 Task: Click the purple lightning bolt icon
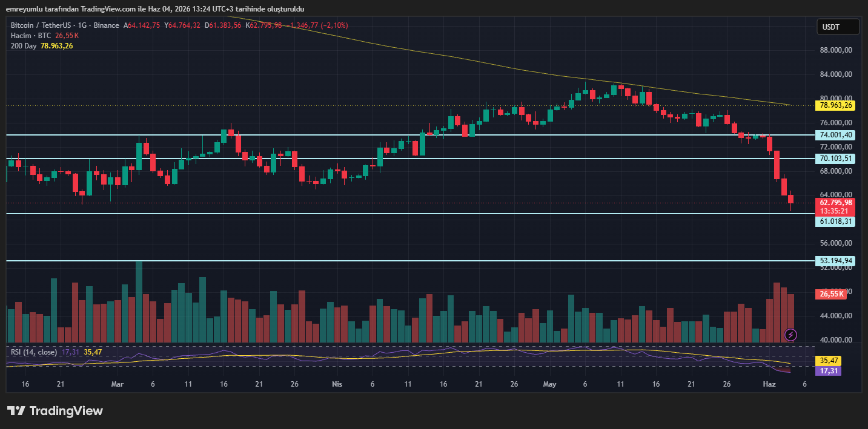pos(790,335)
